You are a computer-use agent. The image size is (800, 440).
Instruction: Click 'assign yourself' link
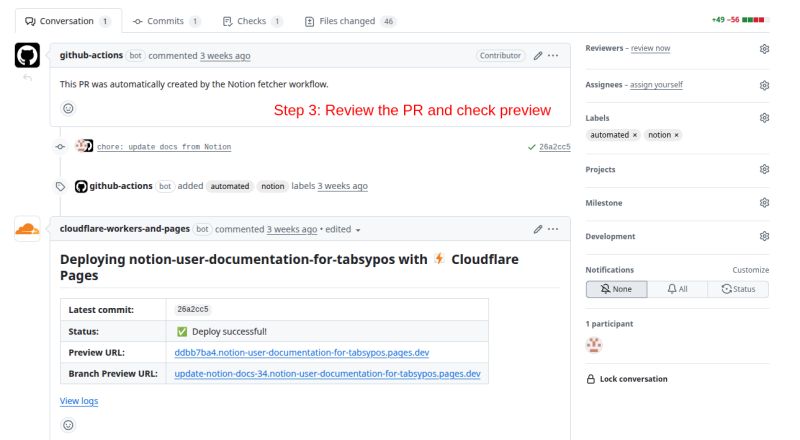[x=656, y=85]
